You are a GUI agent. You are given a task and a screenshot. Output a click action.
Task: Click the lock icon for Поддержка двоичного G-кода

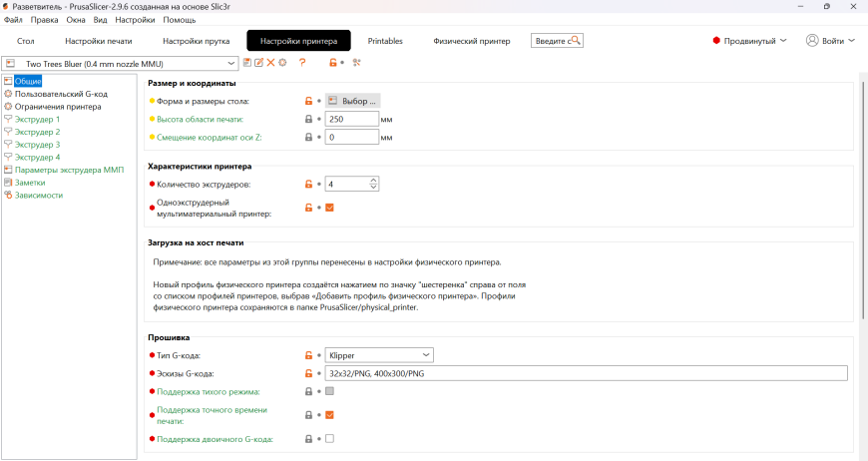tap(309, 439)
